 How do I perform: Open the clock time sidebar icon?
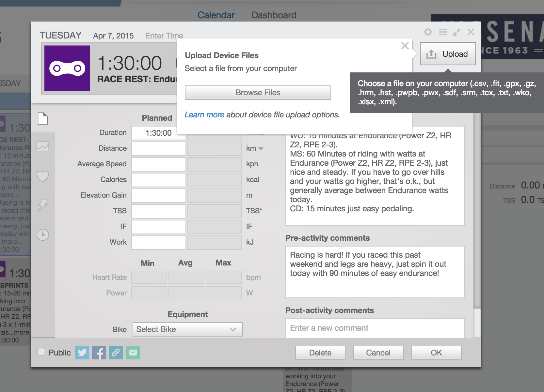pos(43,235)
